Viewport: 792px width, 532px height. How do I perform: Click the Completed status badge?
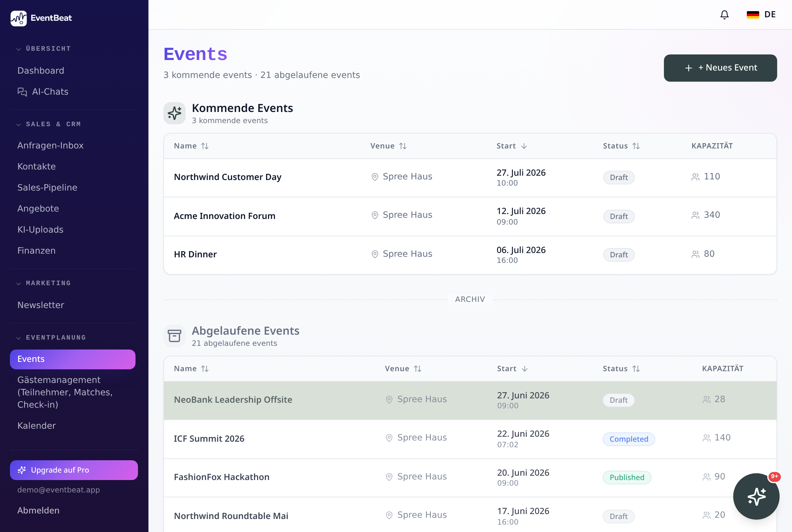(628, 439)
